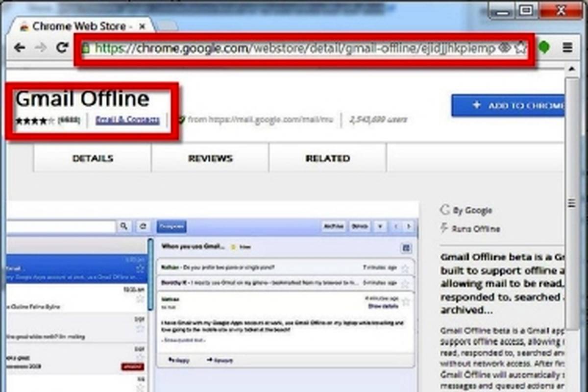Click the eye icon in address bar

pos(504,48)
